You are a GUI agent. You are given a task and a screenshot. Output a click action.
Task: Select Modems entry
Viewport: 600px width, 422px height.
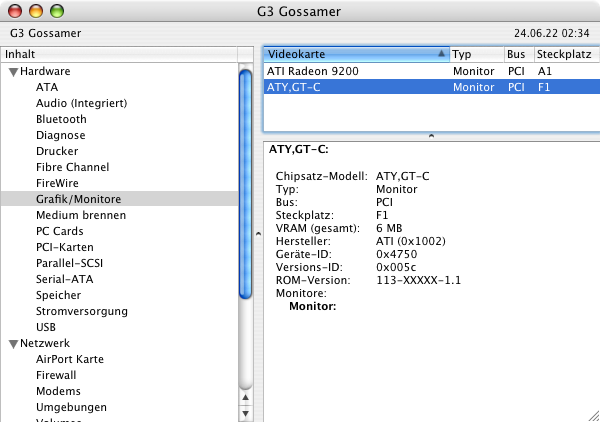pos(58,391)
